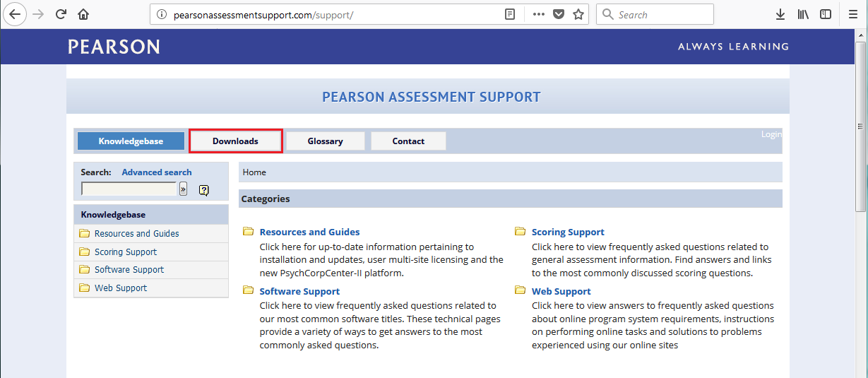The width and height of the screenshot is (868, 378).
Task: Open the Glossary tab
Action: coord(326,141)
